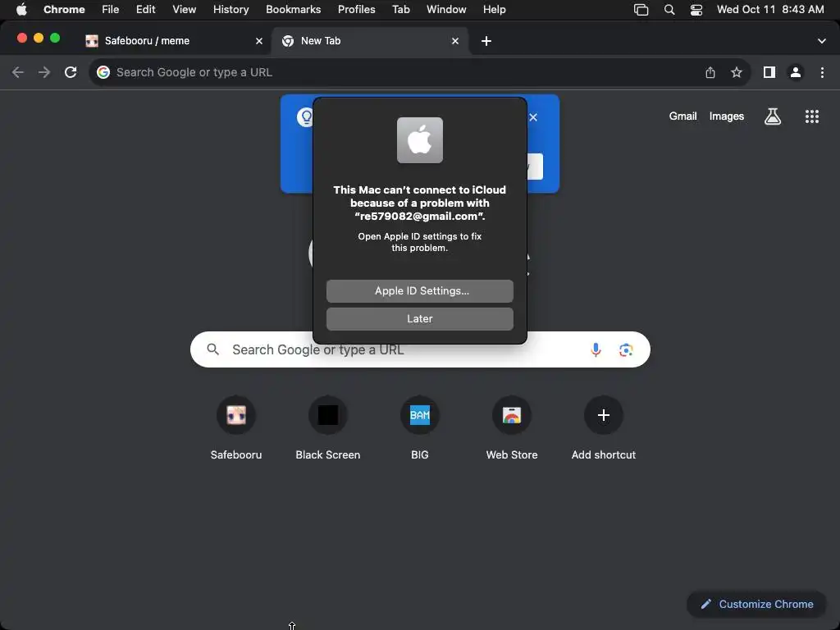Open the Profiles menu
This screenshot has width=840, height=630.
tap(356, 9)
